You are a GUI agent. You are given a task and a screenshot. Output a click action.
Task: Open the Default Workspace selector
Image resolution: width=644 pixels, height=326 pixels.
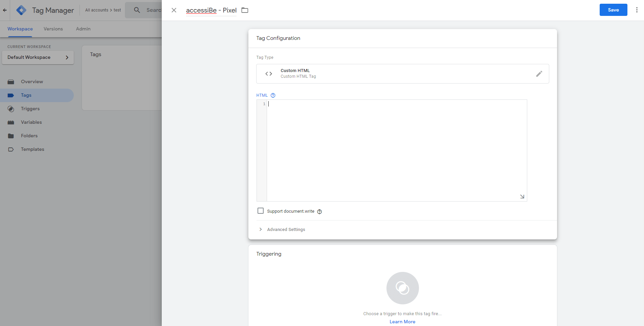tap(38, 57)
